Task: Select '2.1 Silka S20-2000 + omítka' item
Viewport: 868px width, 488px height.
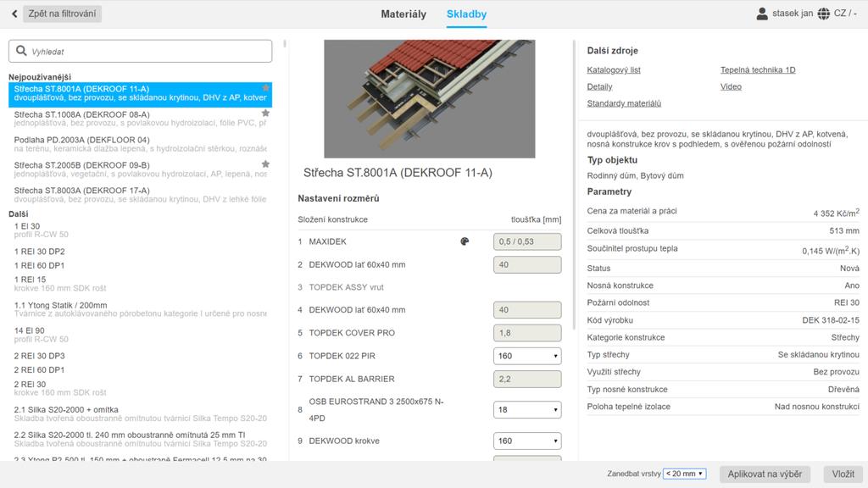Action: tap(140, 413)
